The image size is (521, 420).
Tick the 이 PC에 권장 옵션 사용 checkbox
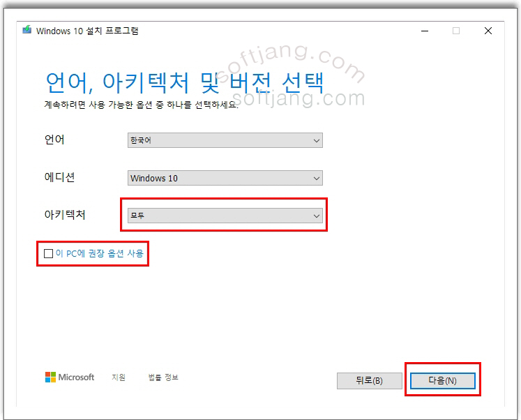coord(48,254)
